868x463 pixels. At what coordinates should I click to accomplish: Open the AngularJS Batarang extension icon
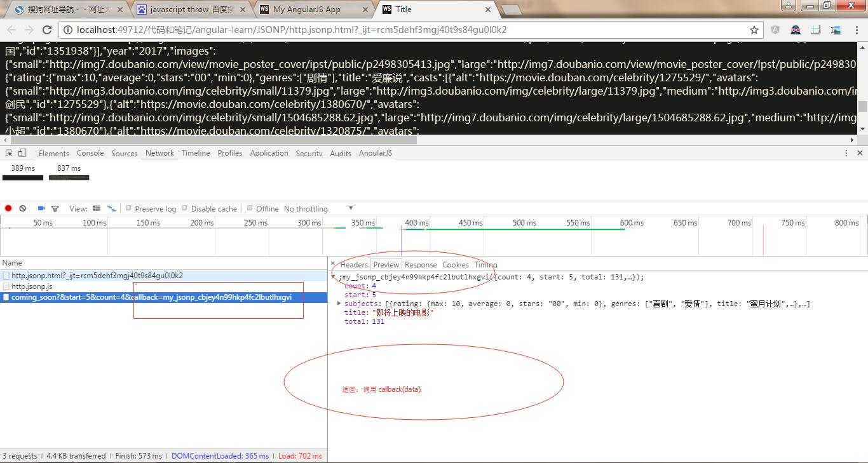775,30
